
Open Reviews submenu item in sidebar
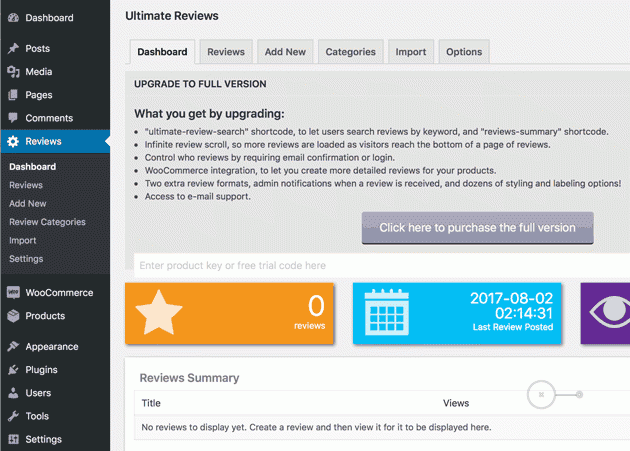26,185
